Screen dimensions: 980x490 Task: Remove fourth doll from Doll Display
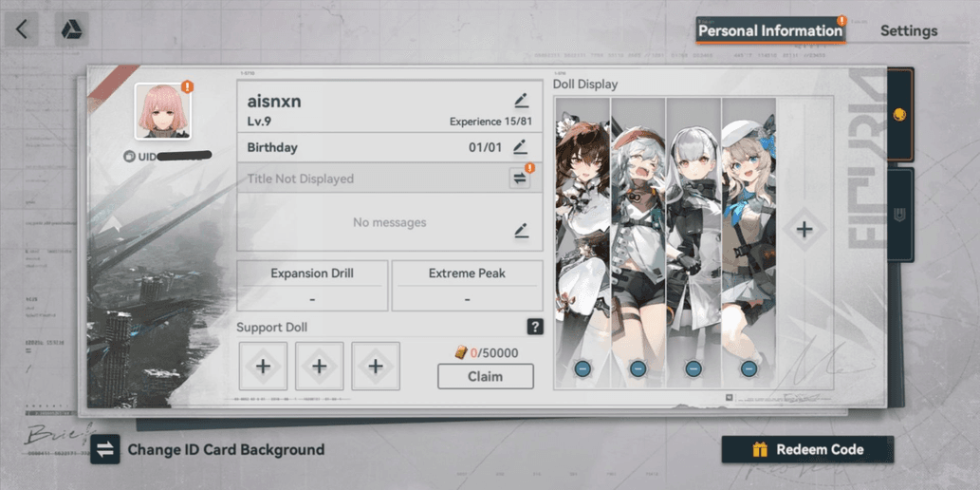(x=749, y=368)
